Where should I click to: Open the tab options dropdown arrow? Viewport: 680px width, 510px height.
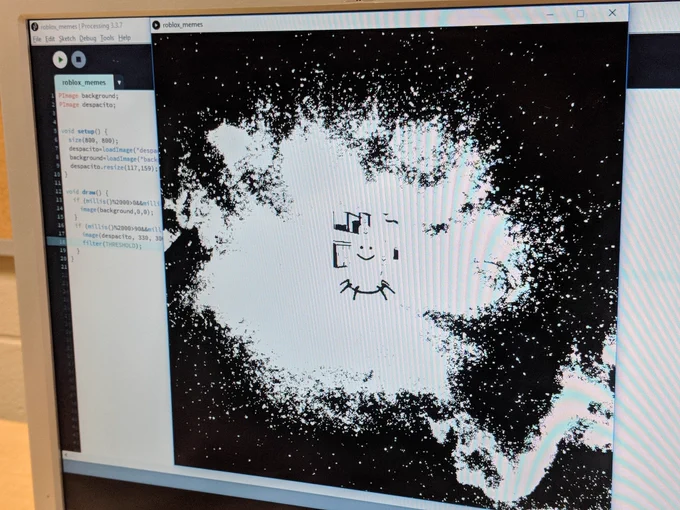pos(119,82)
